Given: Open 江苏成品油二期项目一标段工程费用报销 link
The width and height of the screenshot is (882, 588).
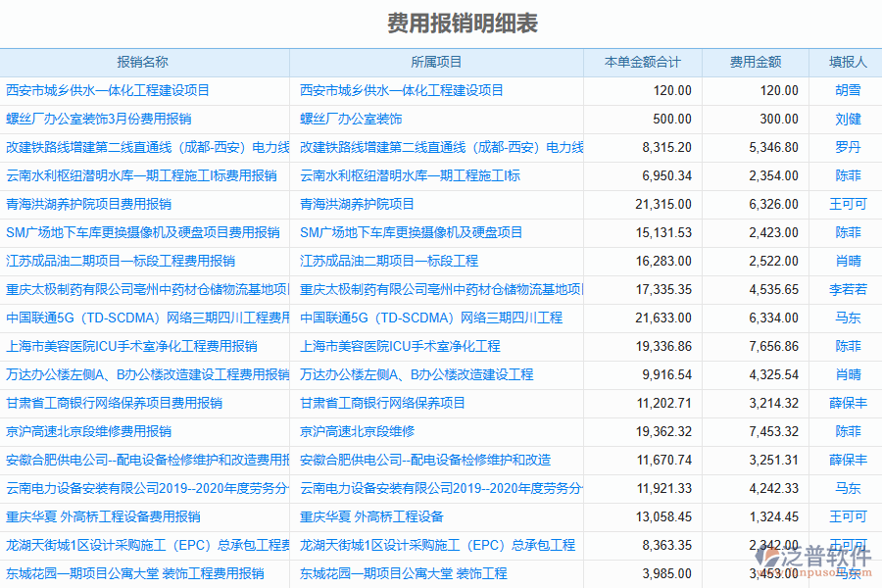Looking at the screenshot, I should [121, 262].
